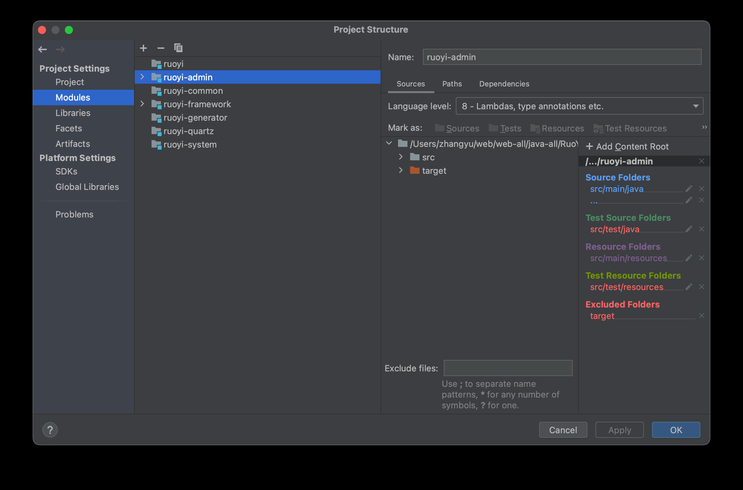743x490 pixels.
Task: Click the src/main/java source folder link
Action: click(x=616, y=189)
